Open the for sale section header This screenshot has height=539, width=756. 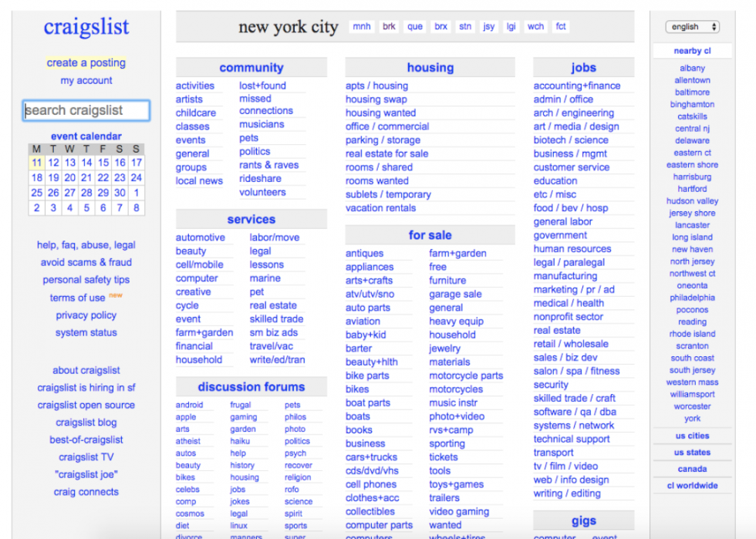click(430, 235)
